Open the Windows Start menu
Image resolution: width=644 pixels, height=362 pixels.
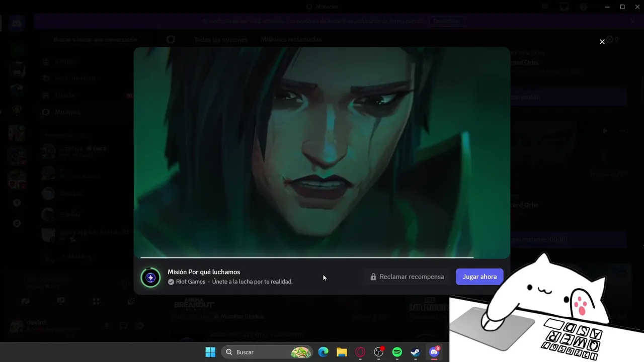210,352
